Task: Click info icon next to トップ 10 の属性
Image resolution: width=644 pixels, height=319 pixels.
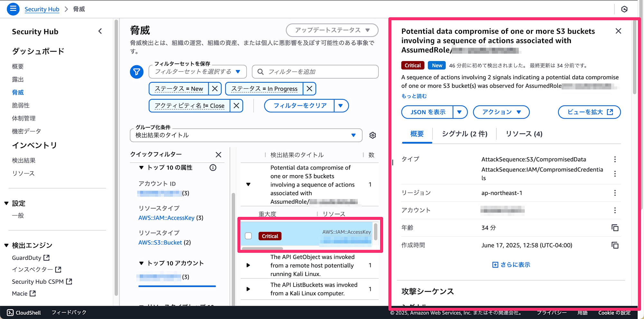Action: point(213,168)
